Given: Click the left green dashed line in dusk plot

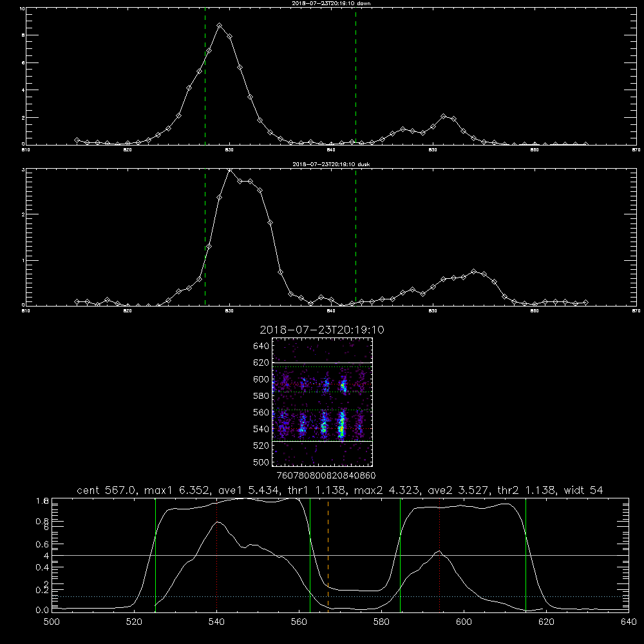Looking at the screenshot, I should click(x=205, y=238).
